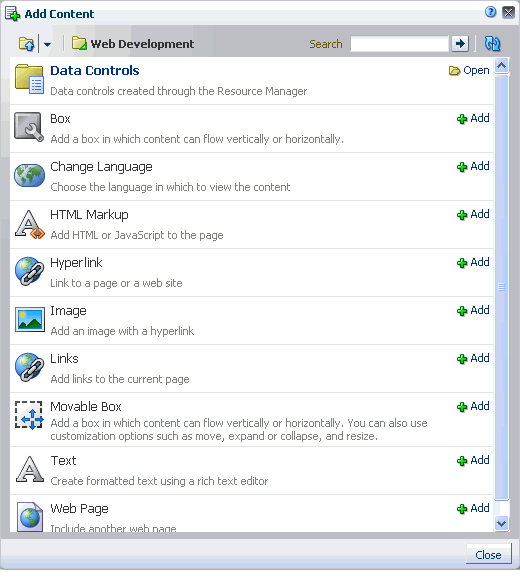
Task: Refresh the catalog with the refresh icon
Action: point(493,44)
